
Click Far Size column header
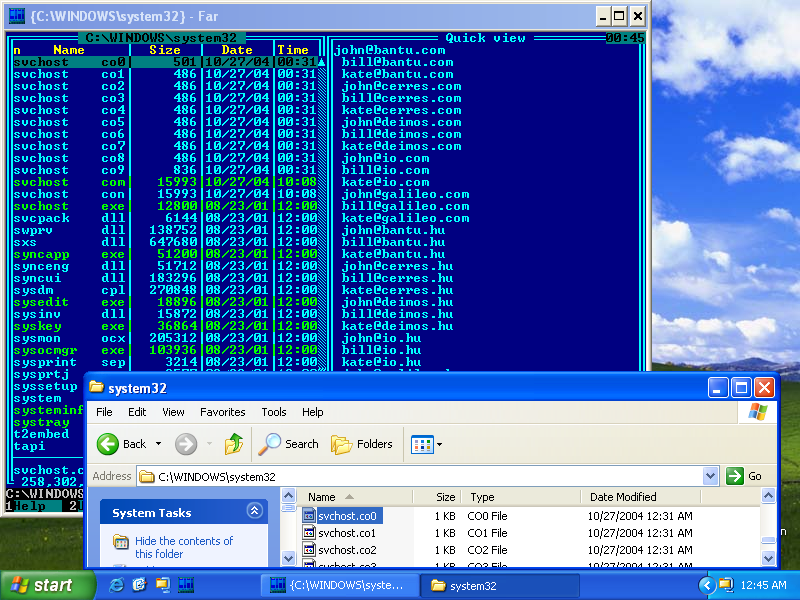pyautogui.click(x=165, y=50)
